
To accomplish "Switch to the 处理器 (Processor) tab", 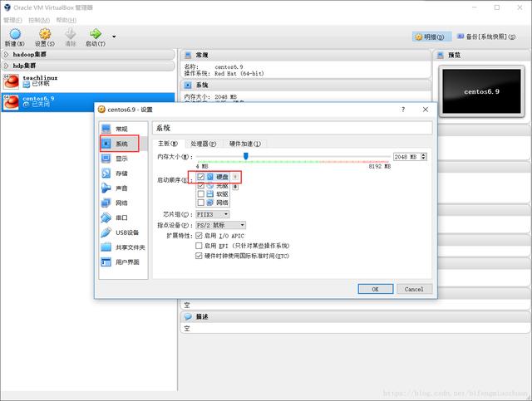I will click(x=203, y=144).
